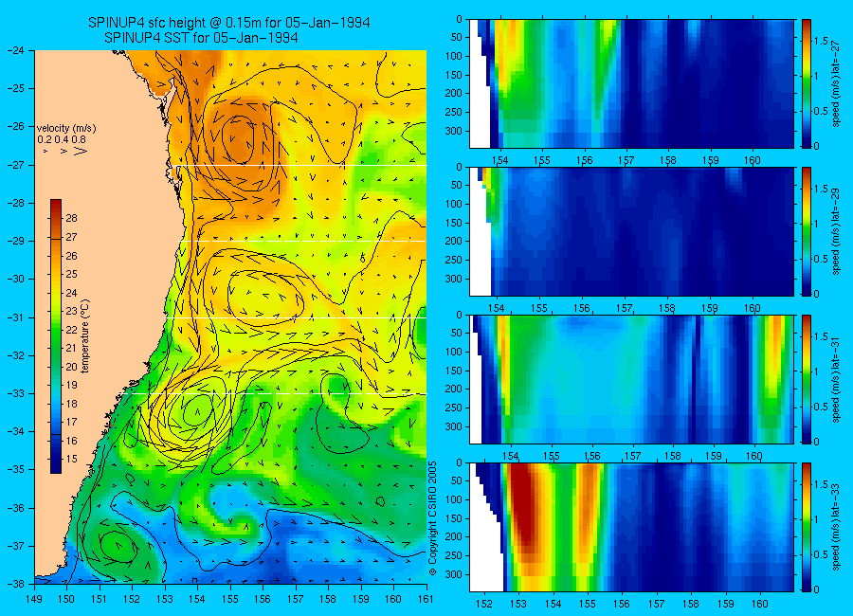This screenshot has height=616, width=853.
Task: Click the "0" label on the lat=-33 speed colorbar
Action: click(817, 589)
